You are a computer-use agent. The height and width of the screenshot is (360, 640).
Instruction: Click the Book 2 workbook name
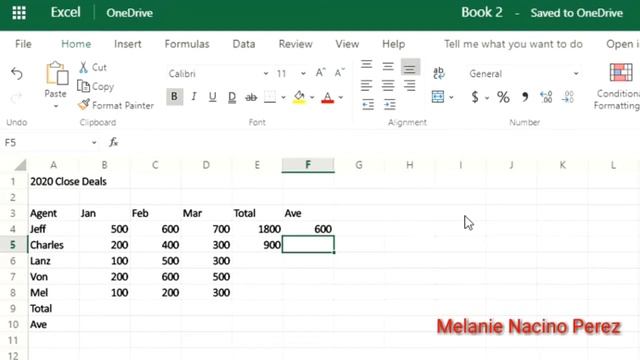coord(482,12)
